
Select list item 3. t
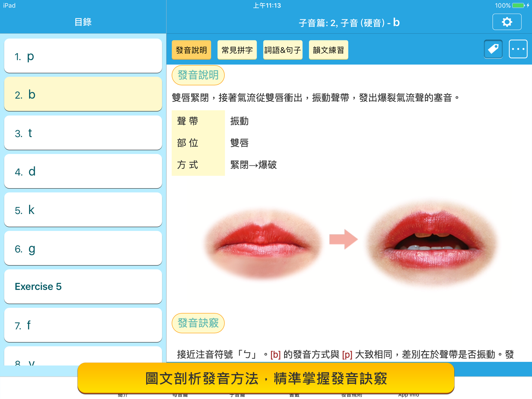[83, 133]
